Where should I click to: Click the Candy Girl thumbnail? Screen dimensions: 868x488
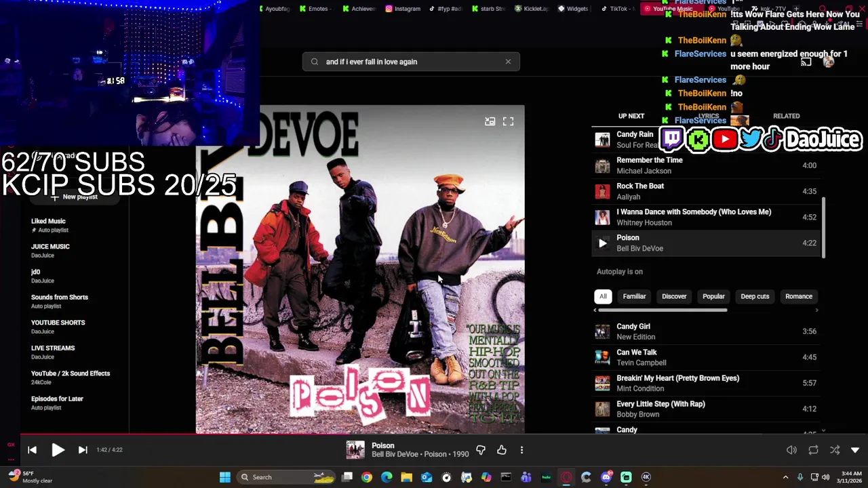602,331
